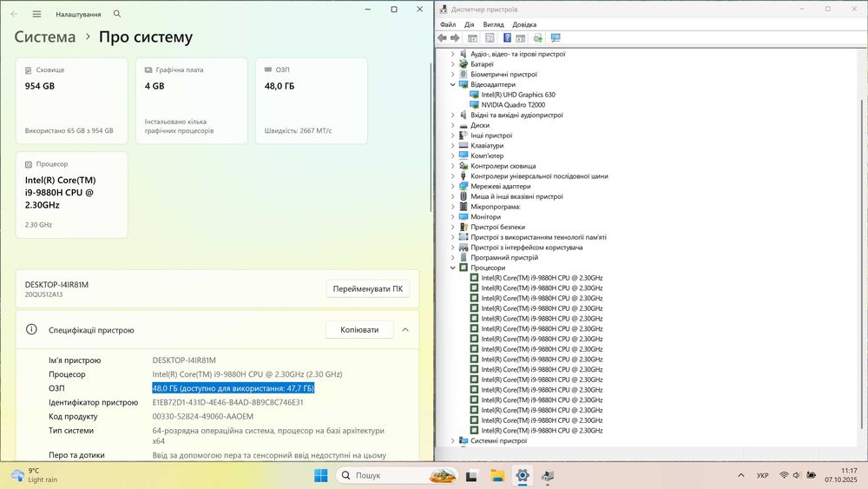The width and height of the screenshot is (868, 489).
Task: Expand the Інші пристрої category
Action: coord(453,135)
